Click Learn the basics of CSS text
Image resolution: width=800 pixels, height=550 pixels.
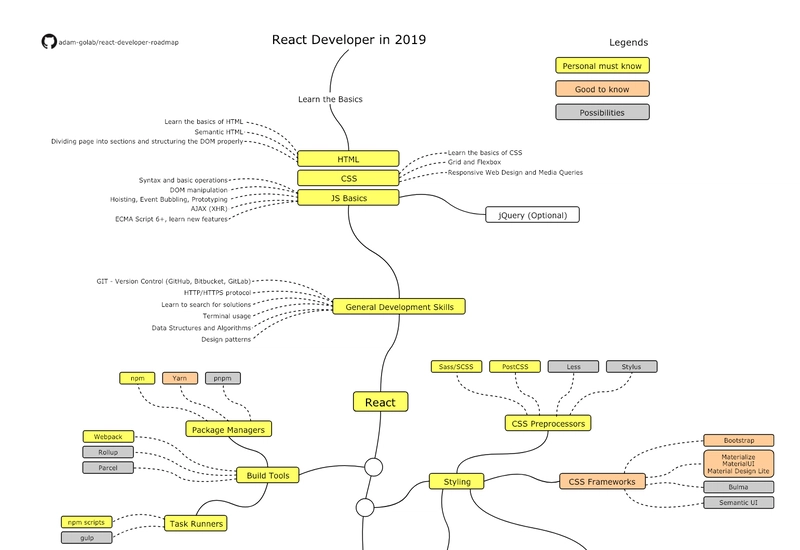point(485,153)
